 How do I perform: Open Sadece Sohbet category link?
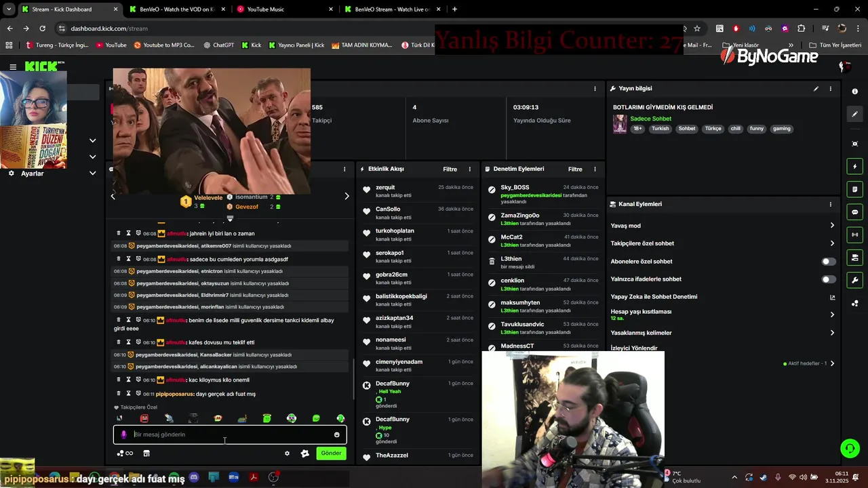[650, 119]
